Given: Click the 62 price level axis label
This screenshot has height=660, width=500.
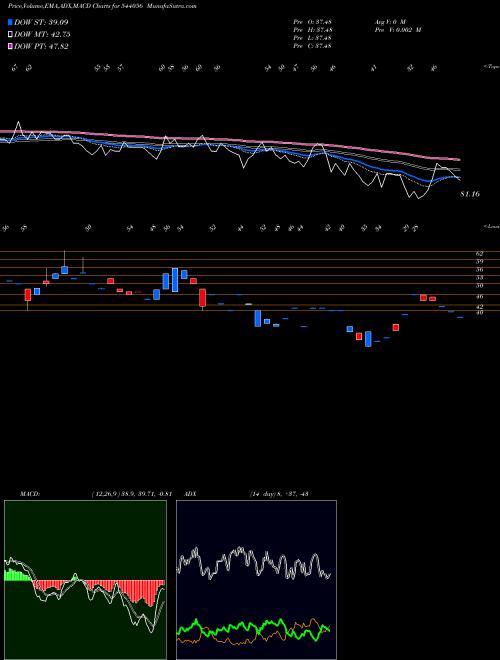Looking at the screenshot, I should coord(479,253).
